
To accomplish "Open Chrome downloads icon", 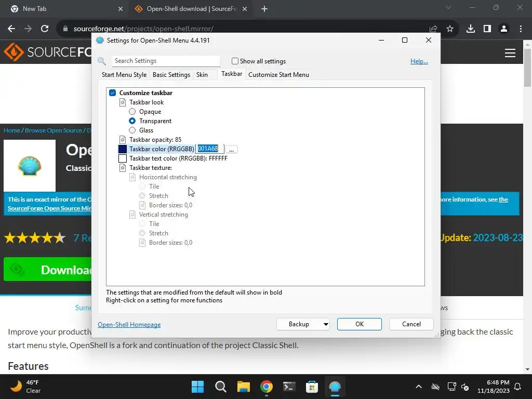I will click(471, 29).
